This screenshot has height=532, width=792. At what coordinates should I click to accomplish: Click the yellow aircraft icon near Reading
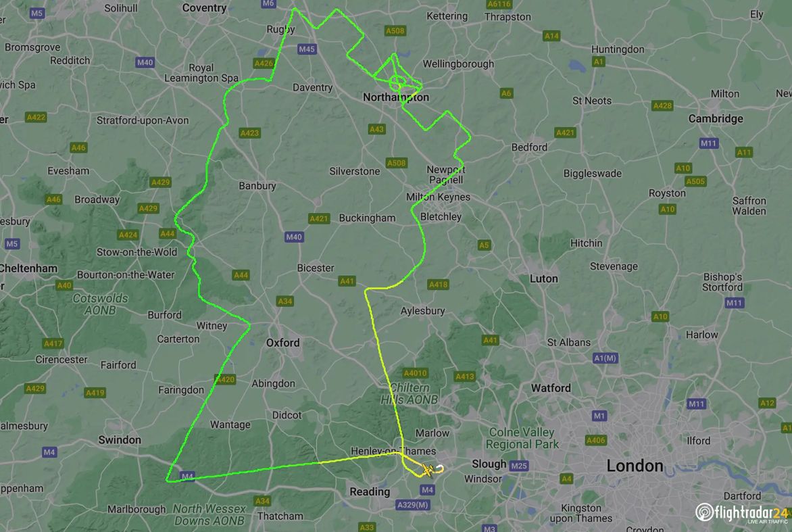[x=427, y=470]
